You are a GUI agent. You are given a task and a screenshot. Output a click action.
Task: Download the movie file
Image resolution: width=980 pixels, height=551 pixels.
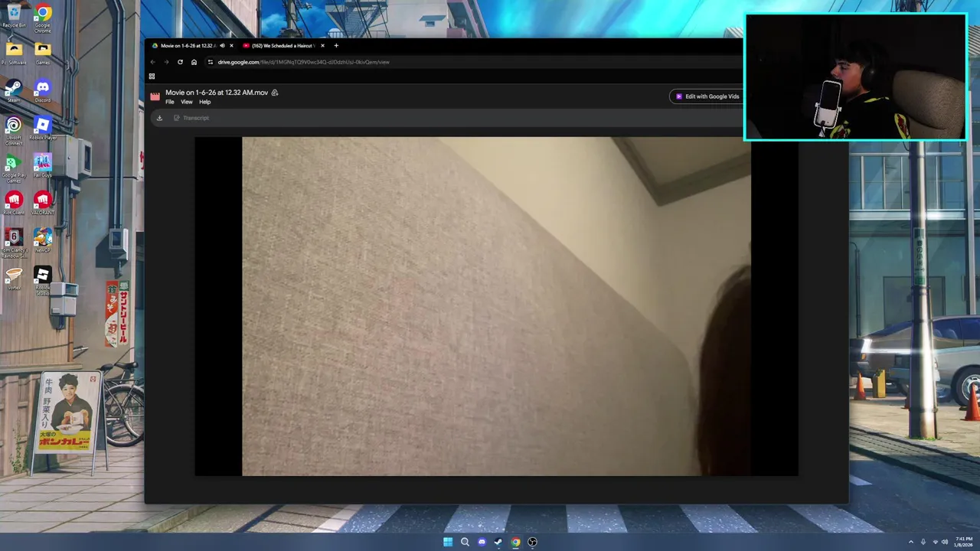[159, 118]
